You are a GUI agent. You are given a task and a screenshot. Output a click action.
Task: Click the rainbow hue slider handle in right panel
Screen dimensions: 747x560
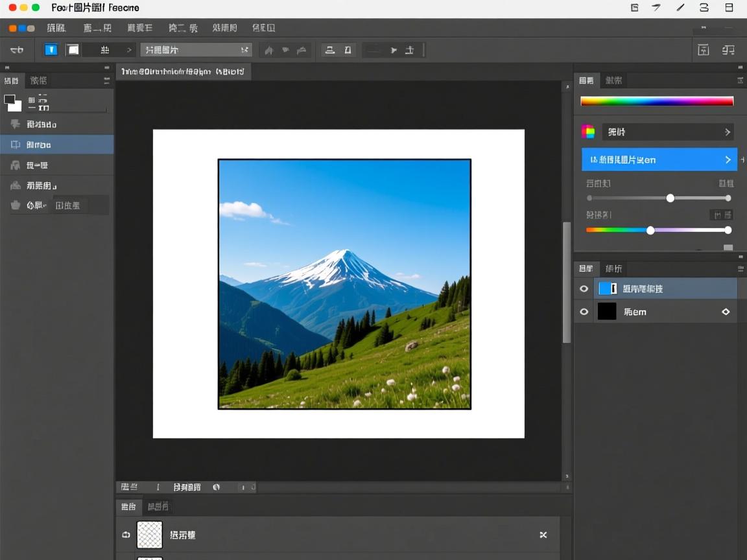point(650,230)
